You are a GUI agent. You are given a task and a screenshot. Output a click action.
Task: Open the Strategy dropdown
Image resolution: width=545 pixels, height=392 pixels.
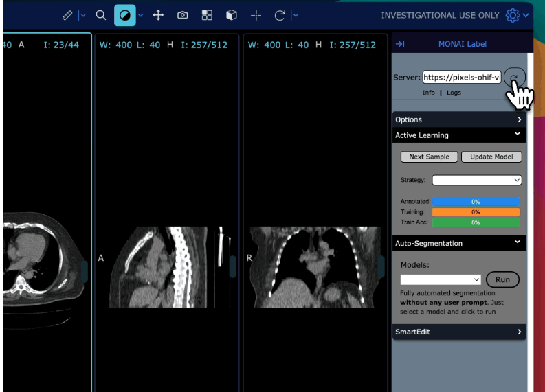[x=477, y=180]
